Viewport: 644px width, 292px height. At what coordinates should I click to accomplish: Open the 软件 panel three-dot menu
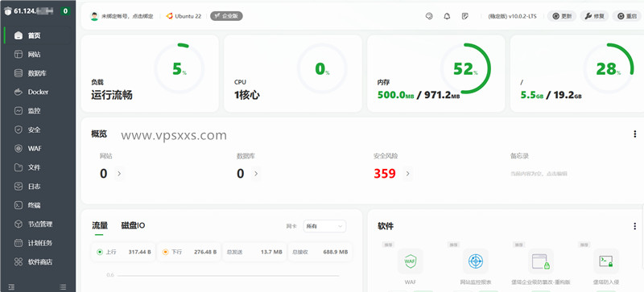pos(634,226)
